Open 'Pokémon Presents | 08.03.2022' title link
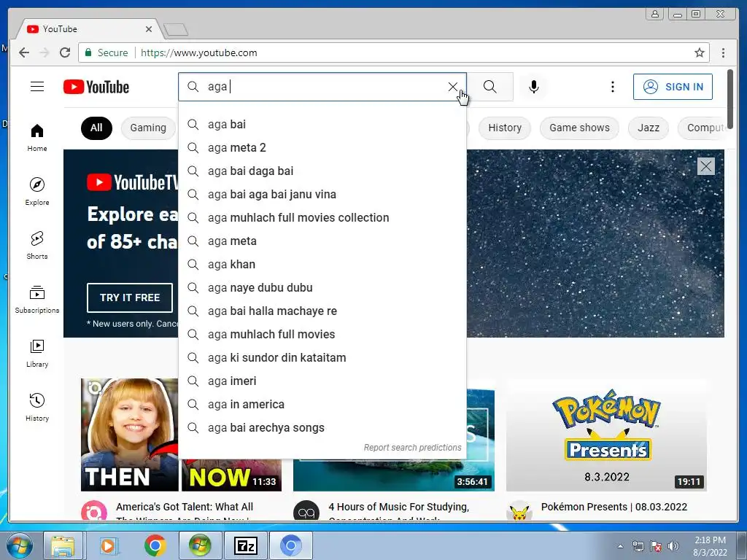Screen dimensions: 747x560 click(614, 507)
